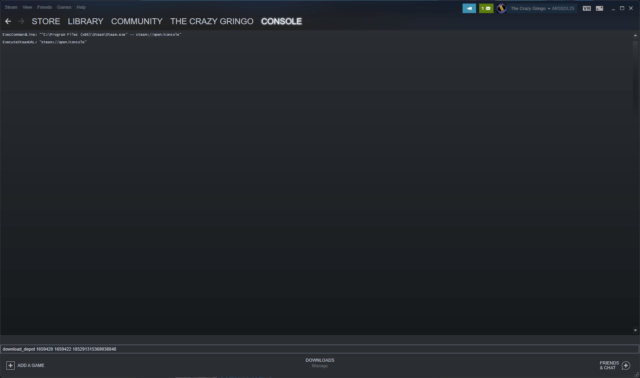Open the Help menu
The image size is (640, 378).
[x=81, y=7]
